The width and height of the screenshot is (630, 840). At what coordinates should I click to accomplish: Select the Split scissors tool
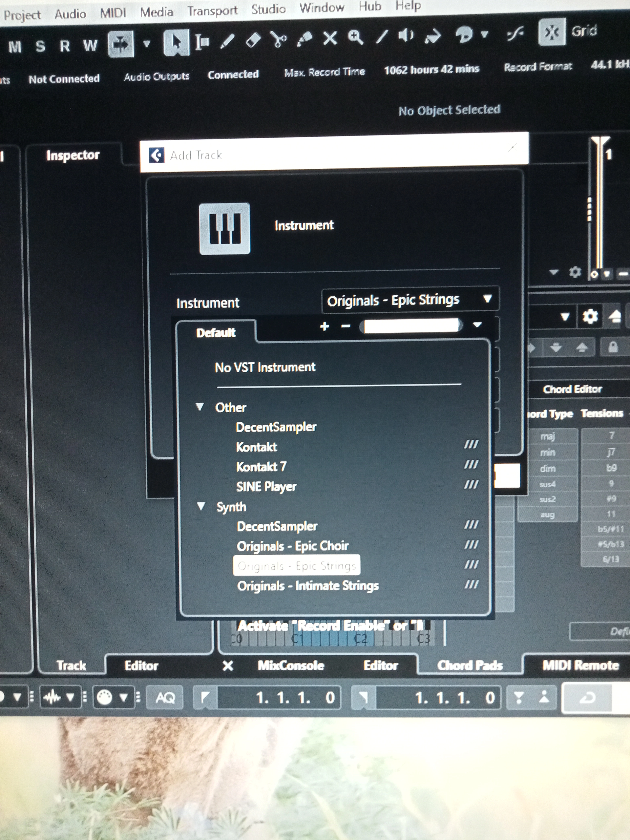click(x=278, y=40)
